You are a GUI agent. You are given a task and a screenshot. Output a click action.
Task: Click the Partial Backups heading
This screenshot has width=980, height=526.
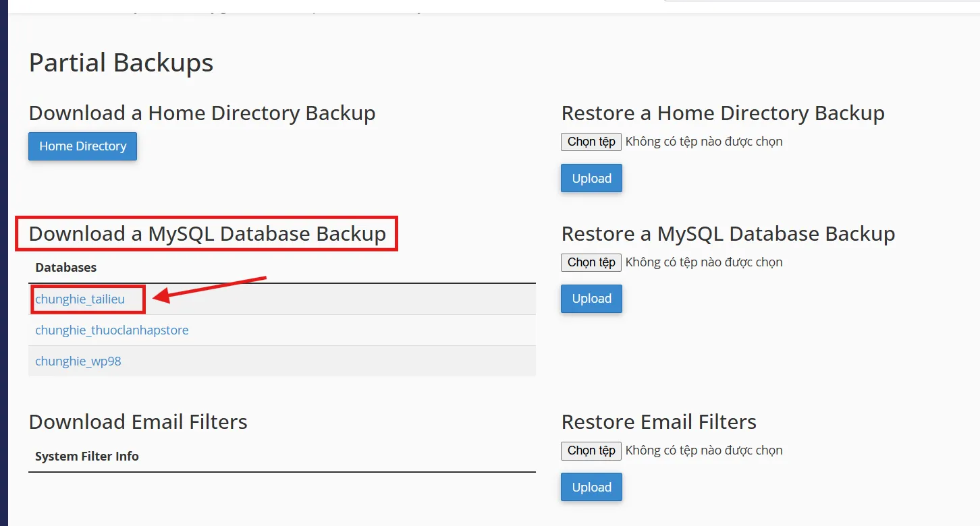click(x=121, y=63)
